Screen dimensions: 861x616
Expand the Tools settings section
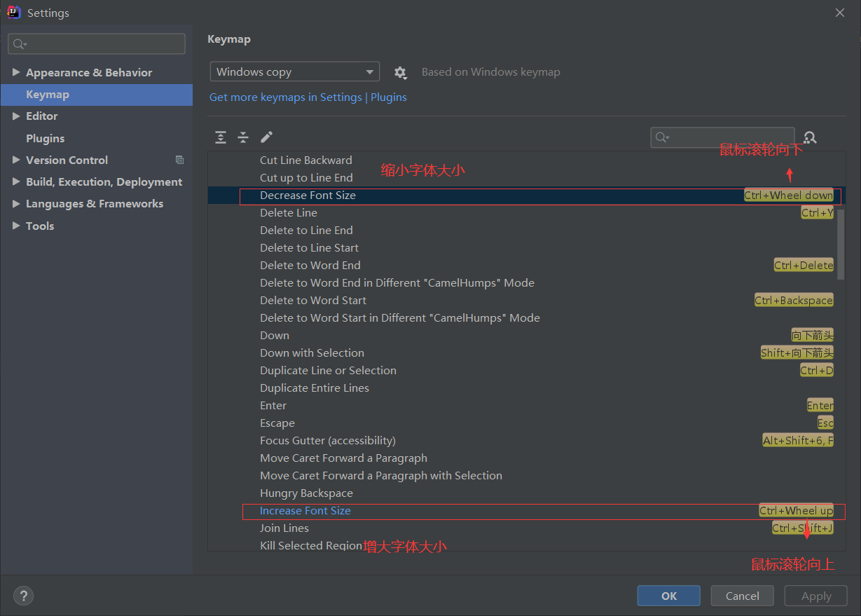[x=16, y=226]
